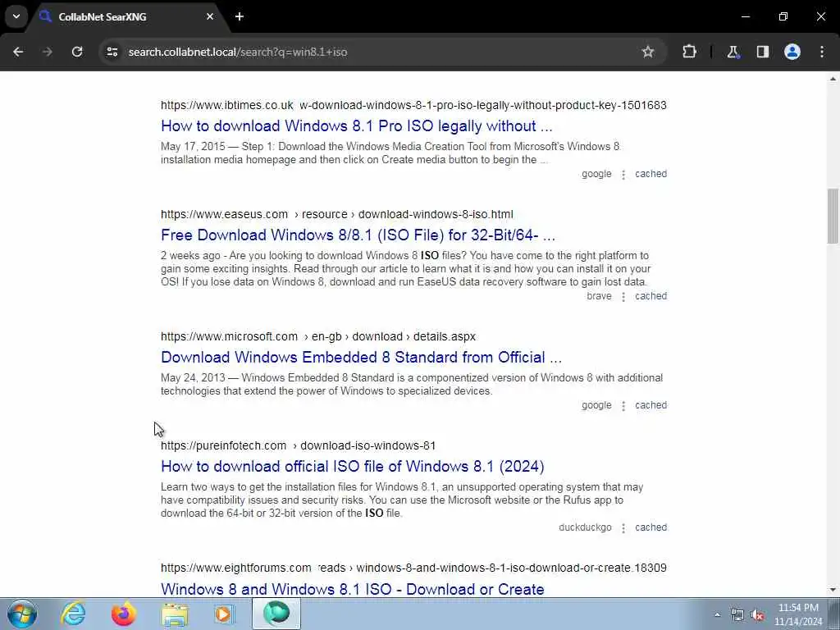840x630 pixels.
Task: Click the 'brave' engine label
Action: tap(599, 295)
